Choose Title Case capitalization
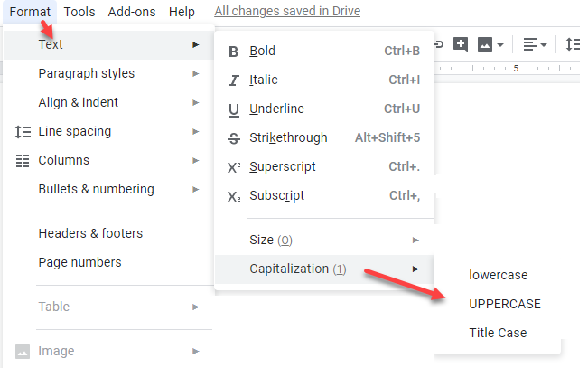 point(498,333)
